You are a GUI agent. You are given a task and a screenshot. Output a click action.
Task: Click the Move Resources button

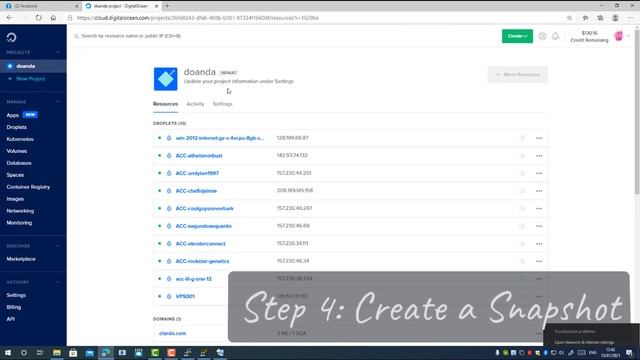pos(518,75)
